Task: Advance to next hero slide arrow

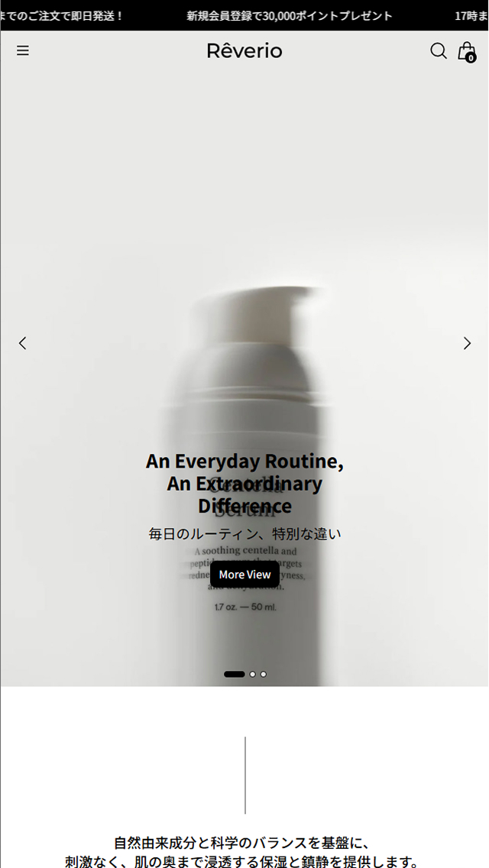Action: pyautogui.click(x=467, y=343)
